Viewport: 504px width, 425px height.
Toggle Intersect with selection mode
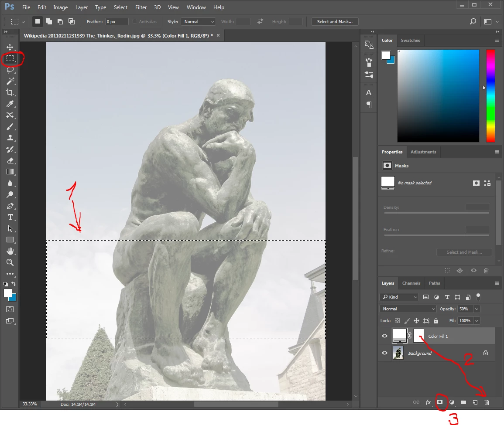(x=72, y=21)
